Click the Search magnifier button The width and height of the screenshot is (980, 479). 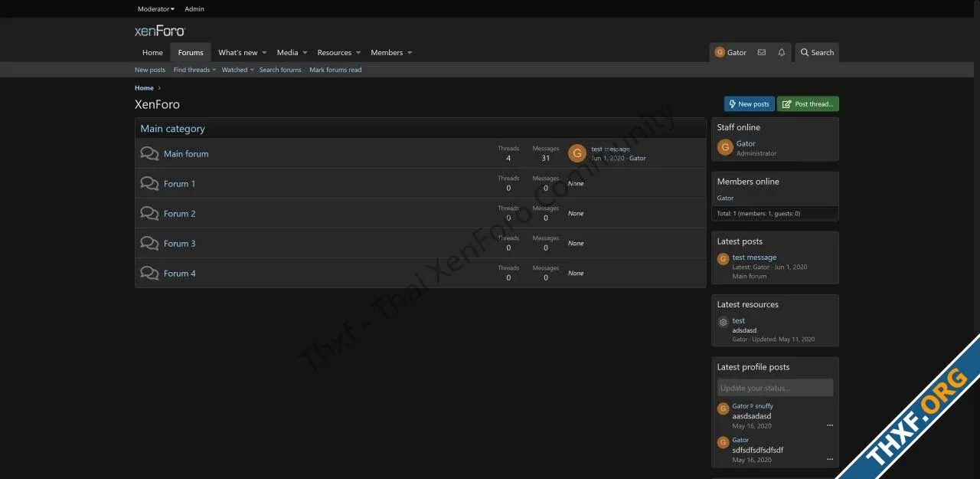[817, 53]
